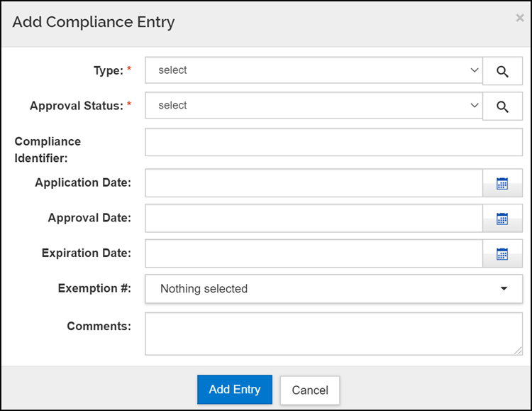Open the Application Date calendar picker
This screenshot has height=411, width=532.
point(502,183)
